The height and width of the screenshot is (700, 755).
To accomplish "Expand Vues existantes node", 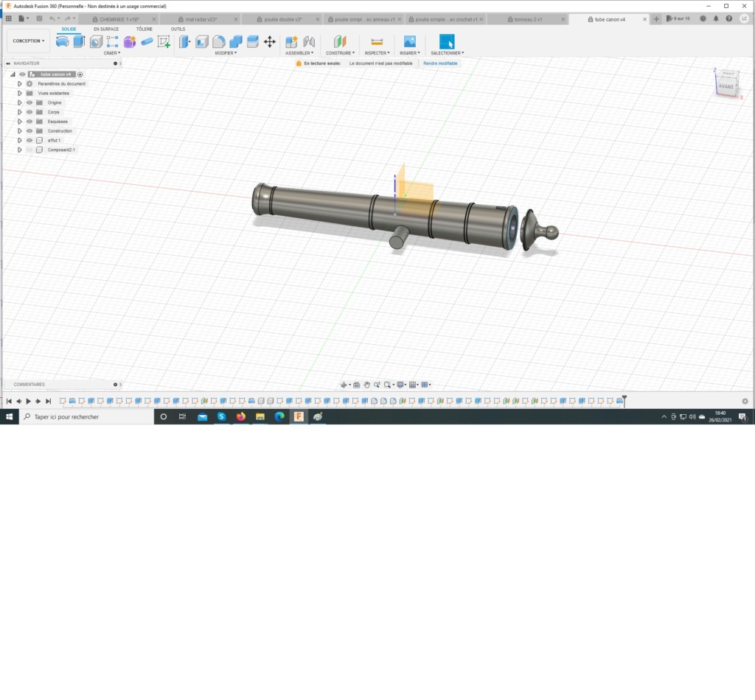I will (20, 93).
